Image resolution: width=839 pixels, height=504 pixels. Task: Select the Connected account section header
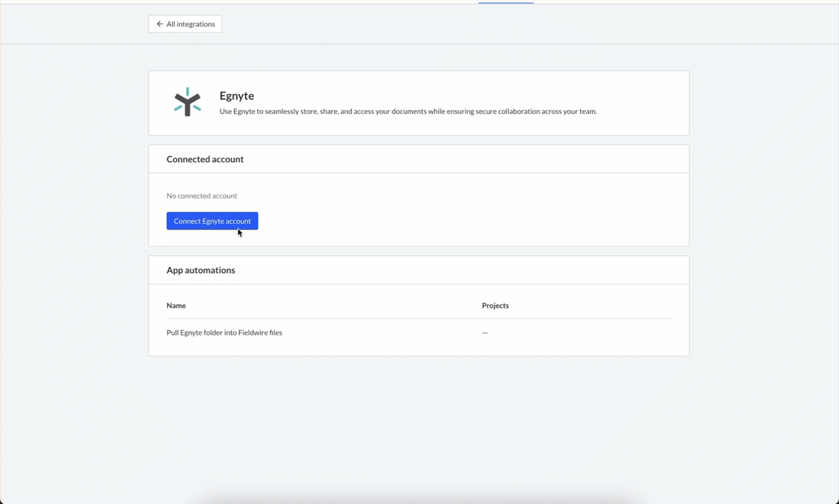click(205, 159)
